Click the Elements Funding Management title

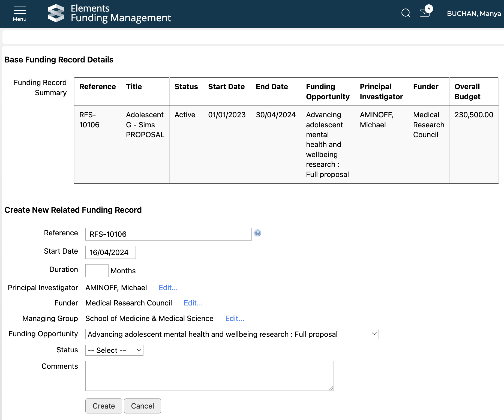tap(121, 13)
